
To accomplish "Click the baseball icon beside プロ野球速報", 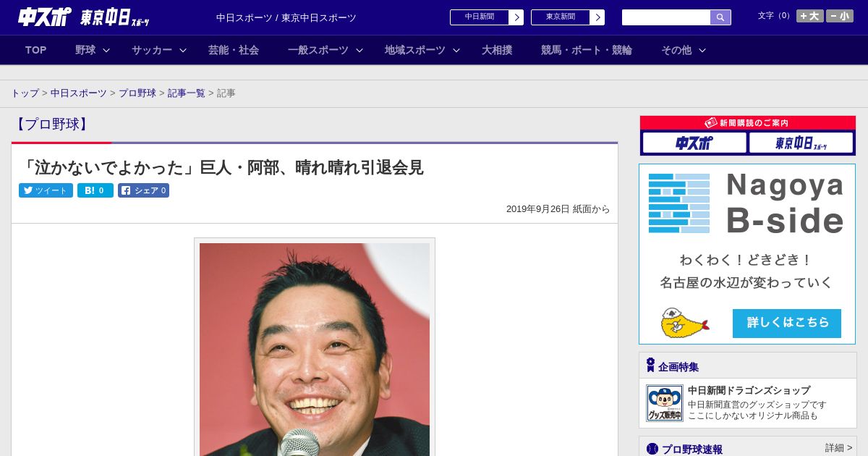I will 652,449.
